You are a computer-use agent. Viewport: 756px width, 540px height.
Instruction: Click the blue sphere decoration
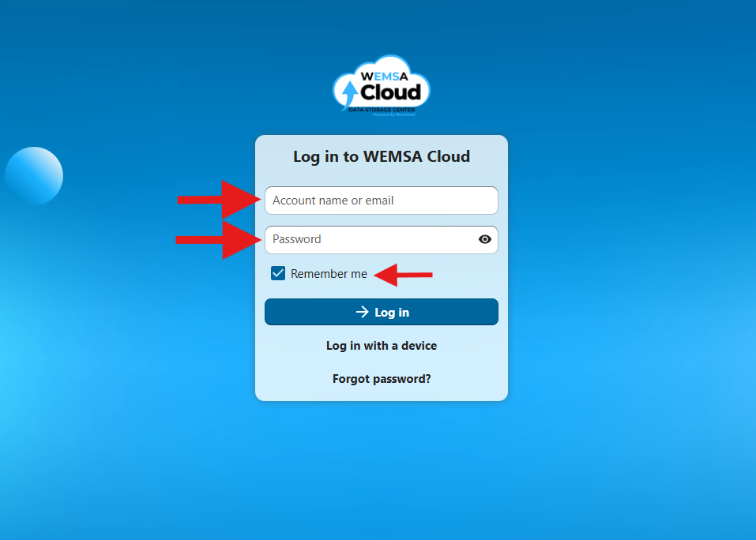pyautogui.click(x=34, y=176)
